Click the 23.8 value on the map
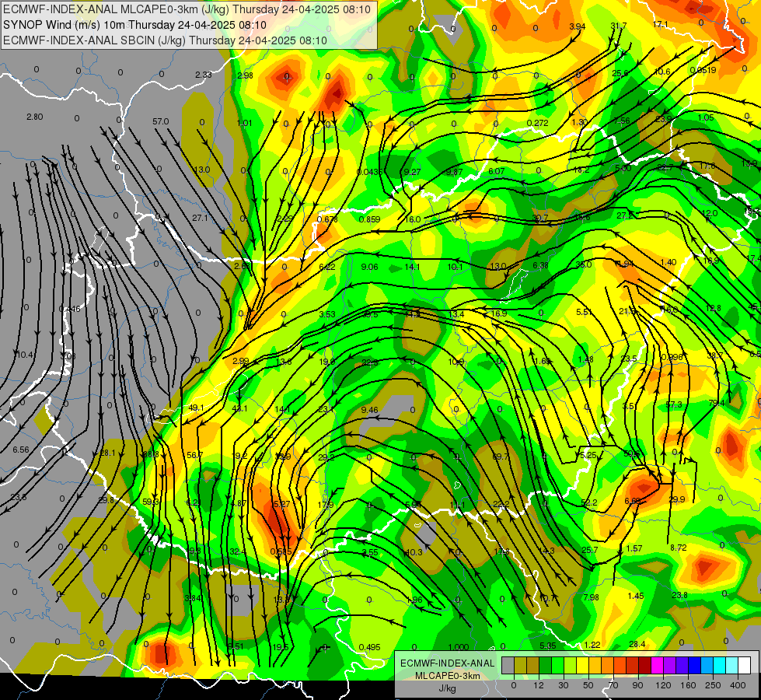This screenshot has width=761, height=700. pyautogui.click(x=679, y=595)
